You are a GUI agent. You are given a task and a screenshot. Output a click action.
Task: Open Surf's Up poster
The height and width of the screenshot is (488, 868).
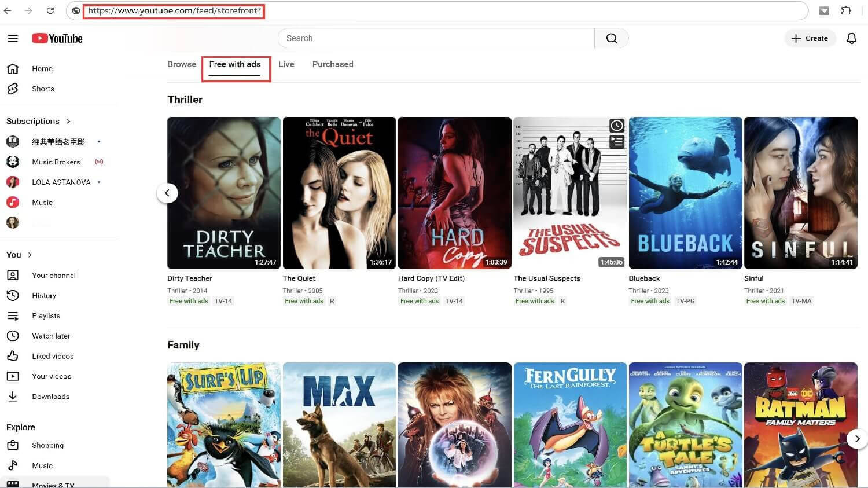[224, 425]
